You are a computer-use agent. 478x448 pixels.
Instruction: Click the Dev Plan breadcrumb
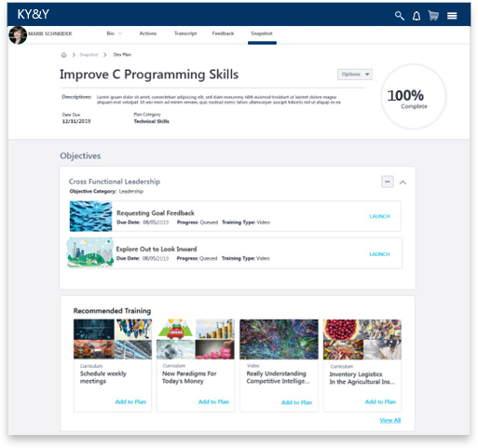coord(122,55)
